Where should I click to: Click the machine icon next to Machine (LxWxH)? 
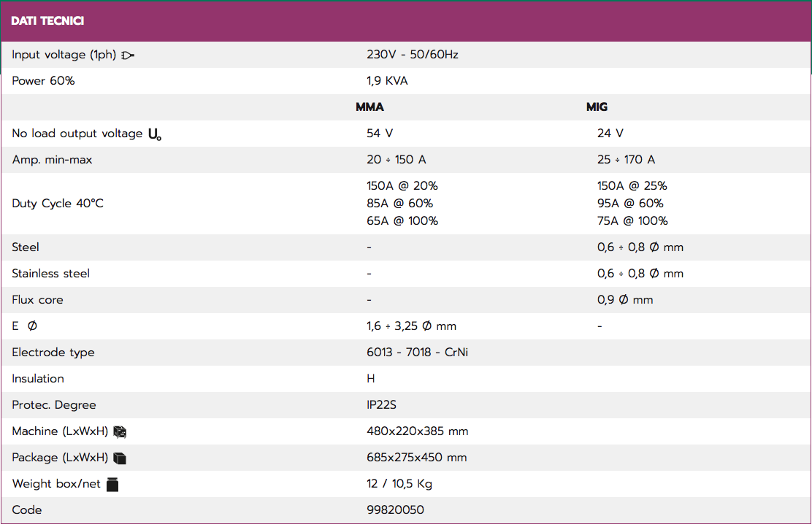point(120,432)
